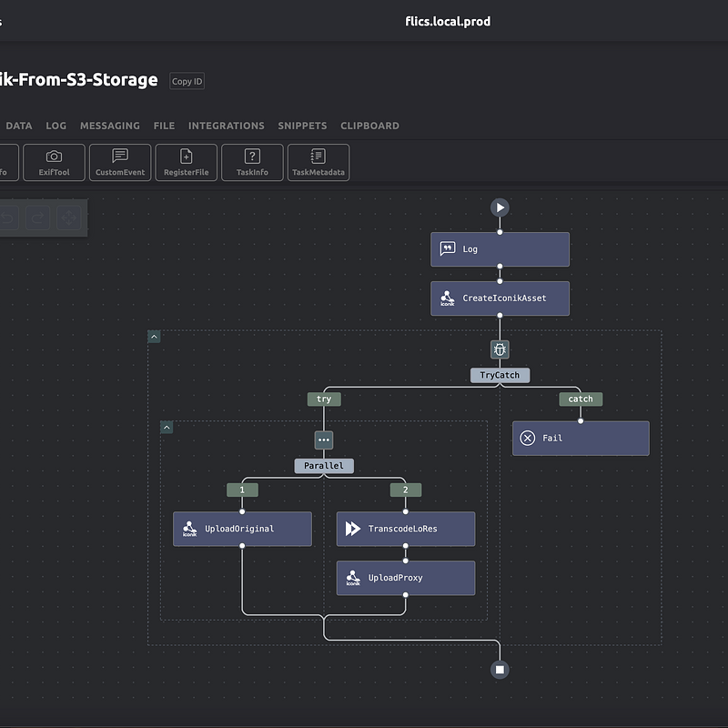Click the fit-to-view canvas move icon
728x728 pixels.
coord(68,217)
